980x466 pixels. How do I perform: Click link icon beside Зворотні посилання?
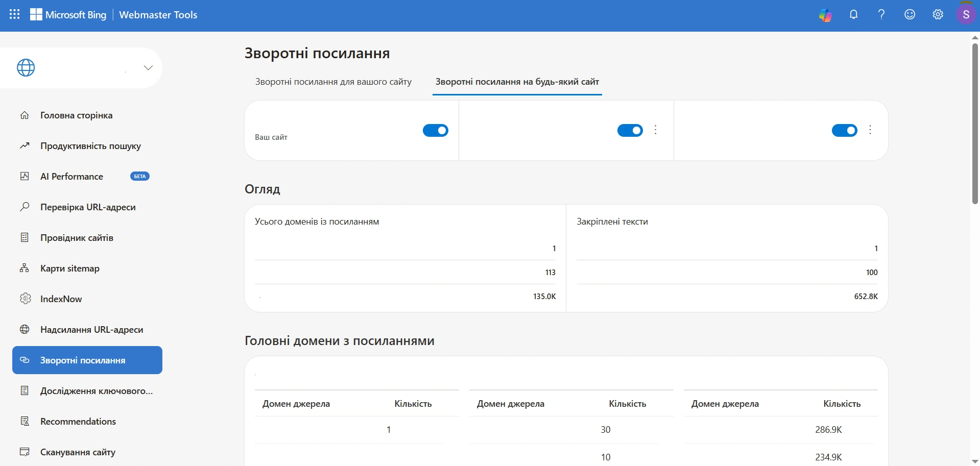[x=25, y=360]
